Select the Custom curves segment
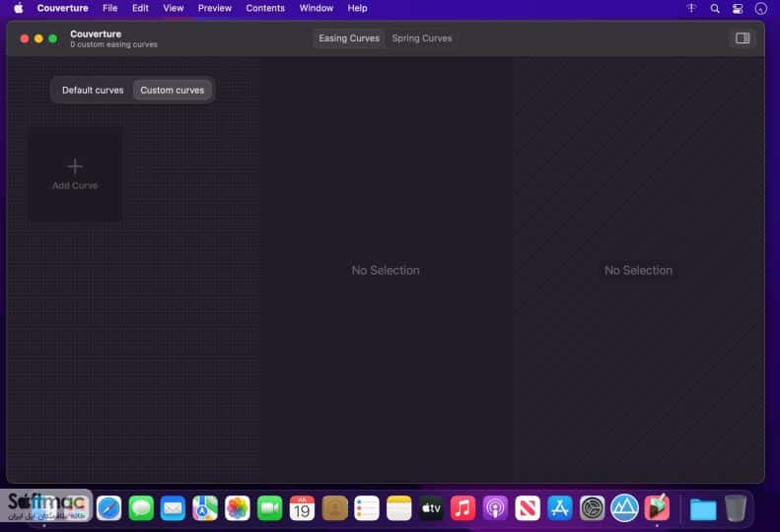Viewport: 780px width, 532px height. [173, 90]
